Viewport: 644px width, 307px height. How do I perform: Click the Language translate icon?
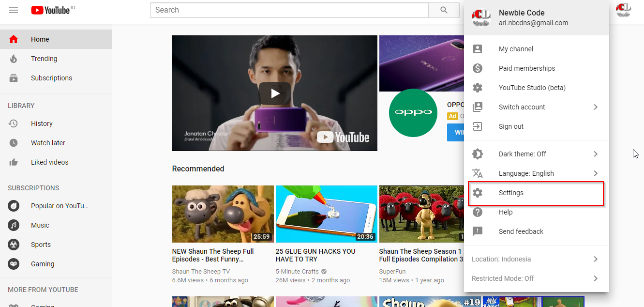point(478,173)
